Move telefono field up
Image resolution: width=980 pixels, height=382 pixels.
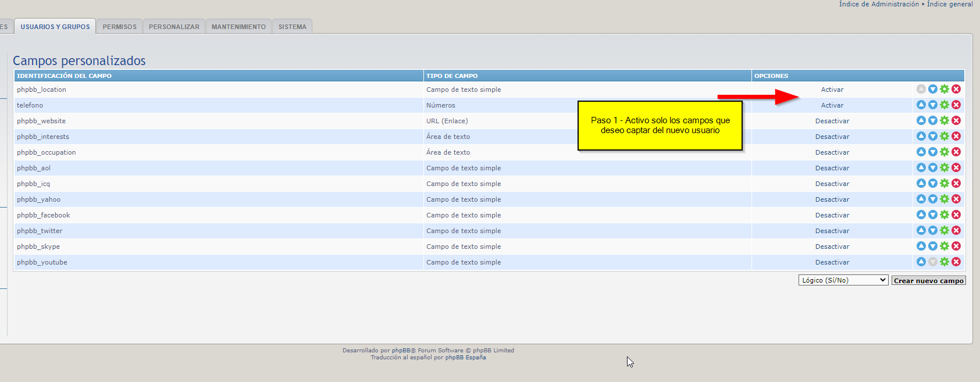[921, 105]
